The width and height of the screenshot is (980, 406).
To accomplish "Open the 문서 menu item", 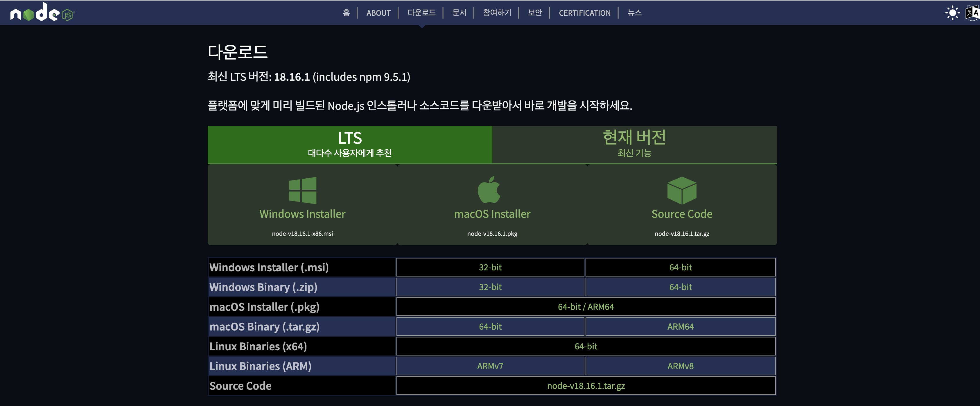I will [x=459, y=13].
